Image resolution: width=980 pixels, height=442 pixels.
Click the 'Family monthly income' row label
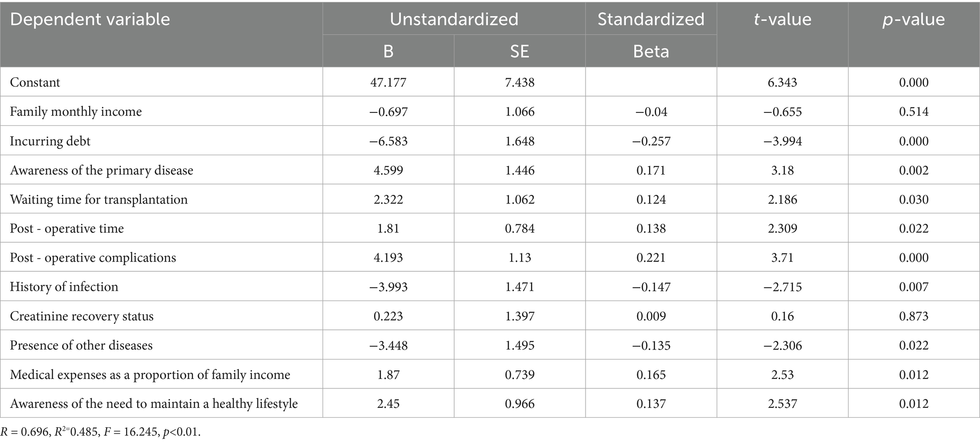click(x=76, y=111)
